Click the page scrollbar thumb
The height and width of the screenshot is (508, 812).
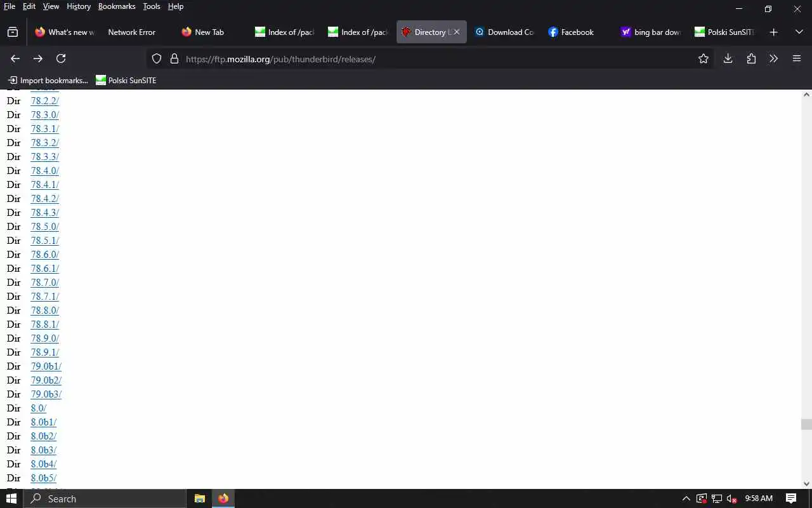click(x=806, y=425)
